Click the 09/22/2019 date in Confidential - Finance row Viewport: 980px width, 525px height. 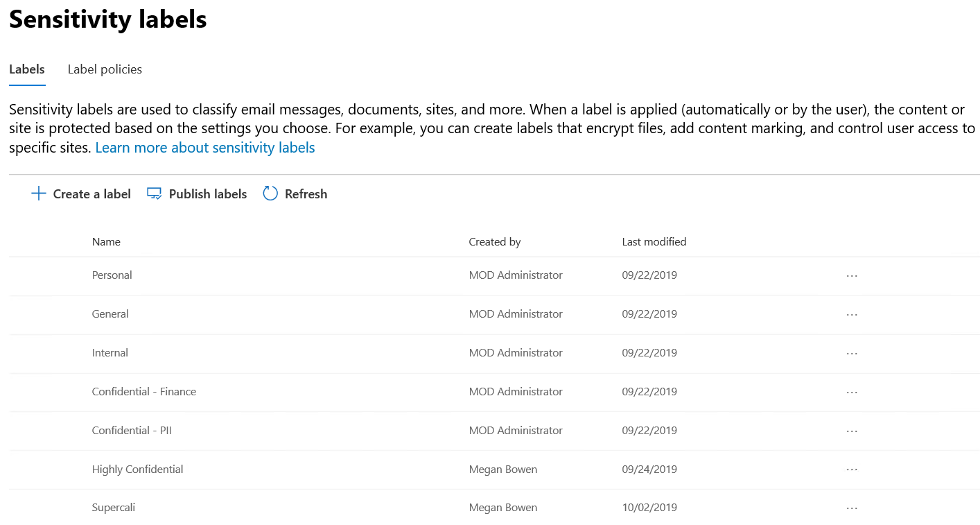click(649, 392)
